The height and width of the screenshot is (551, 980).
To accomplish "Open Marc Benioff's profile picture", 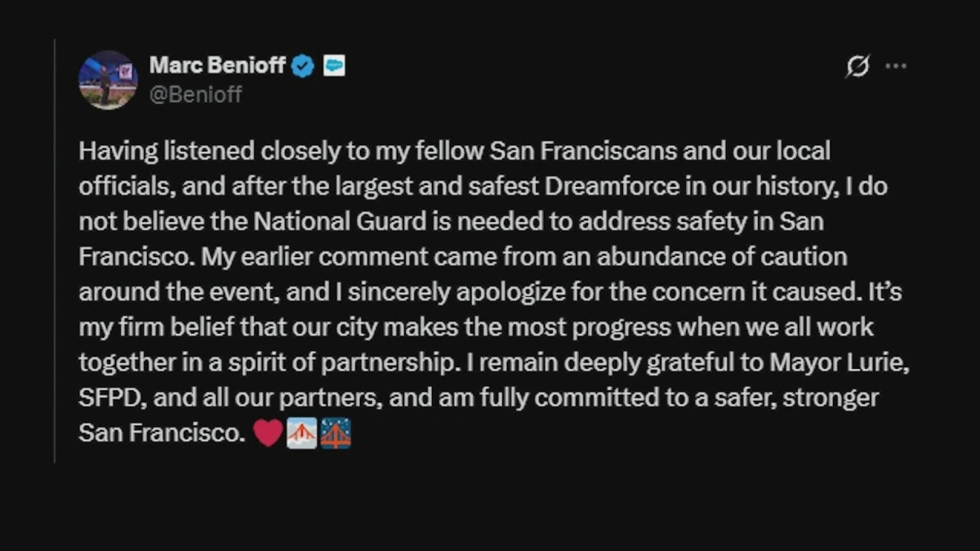I will [x=108, y=80].
